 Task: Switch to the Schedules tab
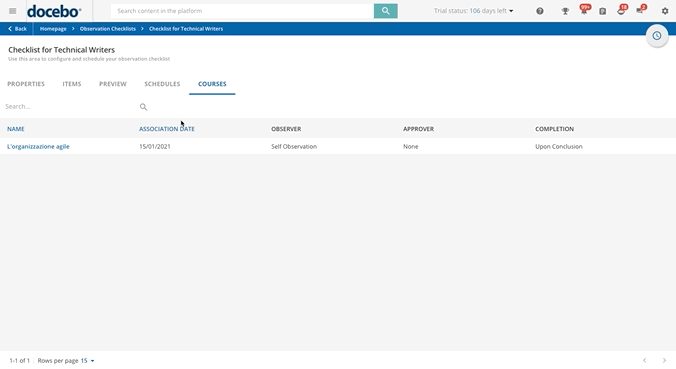tap(162, 84)
